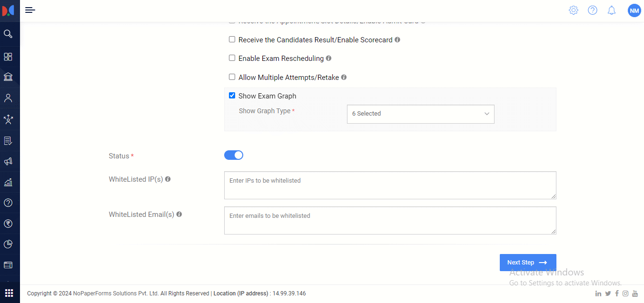Open the notifications bell
Image resolution: width=644 pixels, height=303 pixels.
(612, 10)
